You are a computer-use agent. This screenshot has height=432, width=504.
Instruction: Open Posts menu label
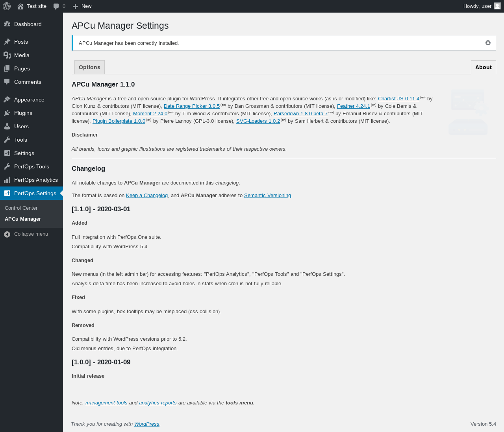coord(21,42)
